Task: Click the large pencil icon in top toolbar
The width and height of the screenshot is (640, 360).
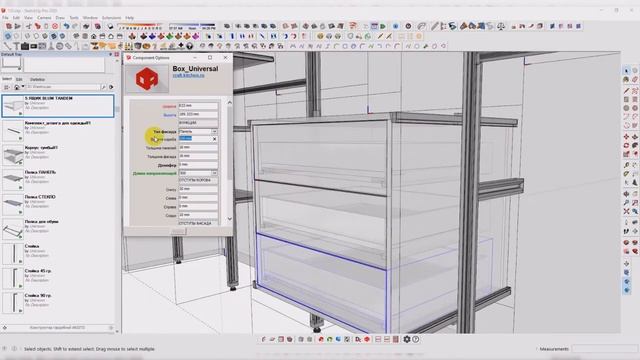Action: 435,26
